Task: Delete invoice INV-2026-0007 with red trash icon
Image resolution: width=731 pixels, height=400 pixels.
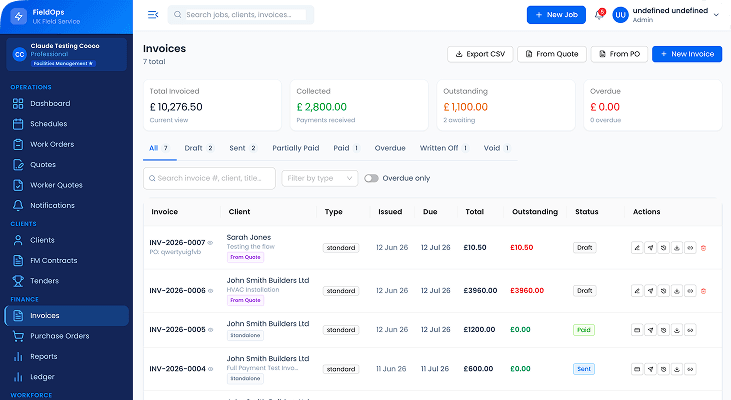Action: [x=703, y=248]
